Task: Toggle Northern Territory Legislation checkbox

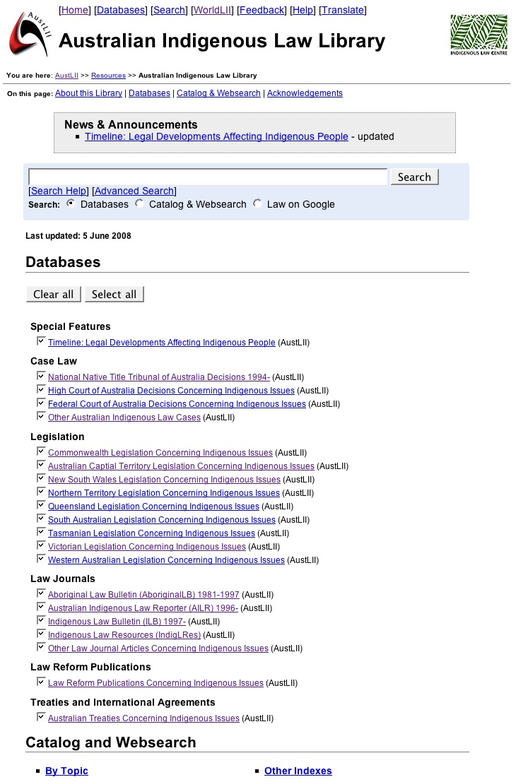Action: (x=41, y=492)
